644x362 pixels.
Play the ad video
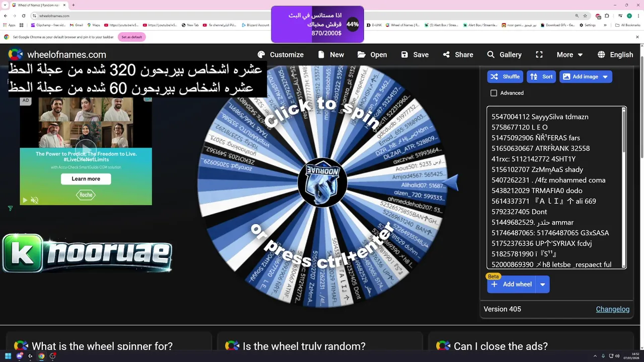coord(25,200)
